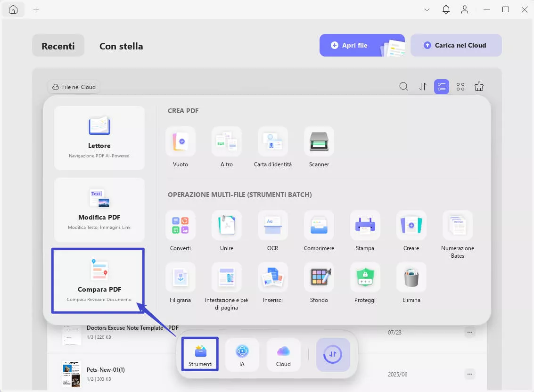Open the Compara PDF card
Screen dimensions: 534x392
99,280
